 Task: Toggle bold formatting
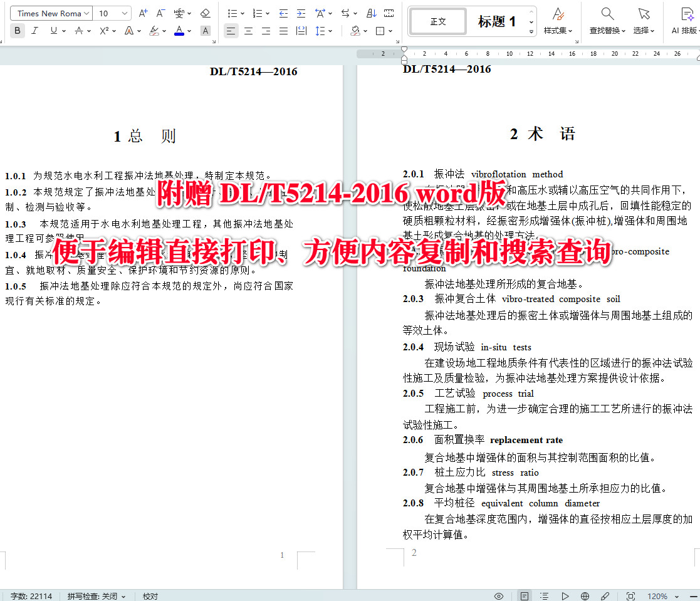click(x=17, y=30)
